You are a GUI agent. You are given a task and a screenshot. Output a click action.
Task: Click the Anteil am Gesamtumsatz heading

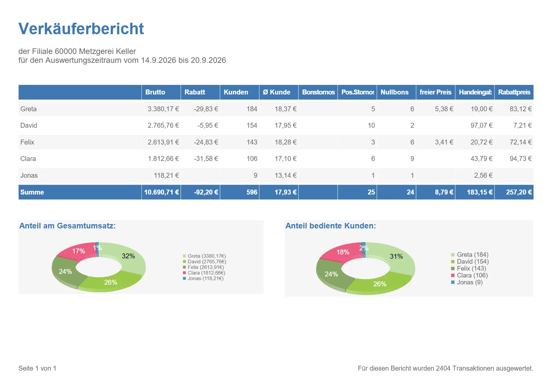[67, 226]
